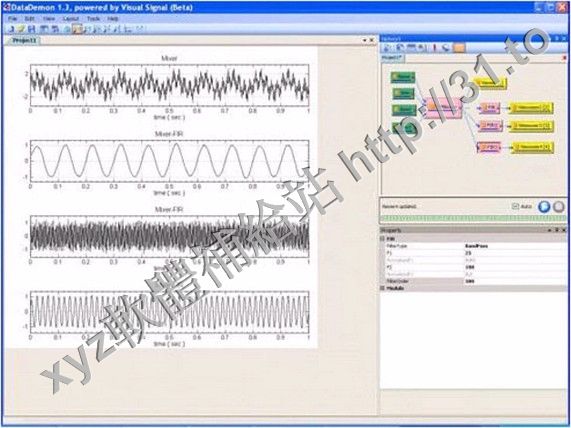Click the second Mixer-FIR dense plot
Screen dimensions: 571x428
pos(169,236)
